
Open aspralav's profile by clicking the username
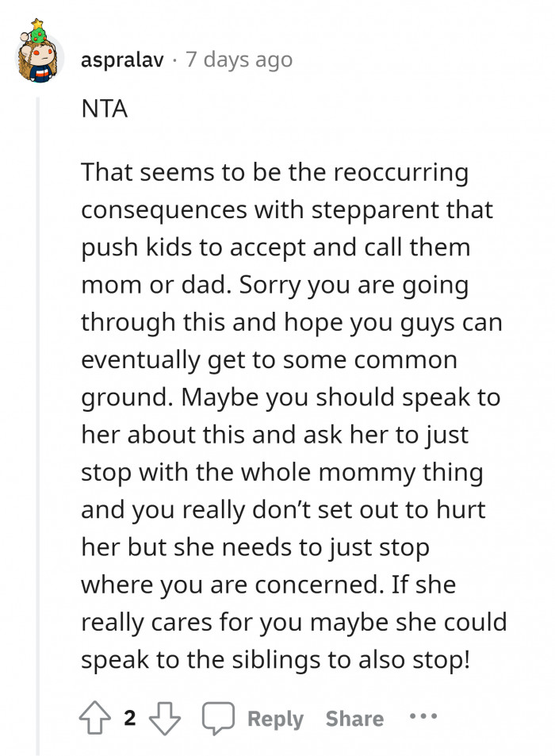(121, 59)
